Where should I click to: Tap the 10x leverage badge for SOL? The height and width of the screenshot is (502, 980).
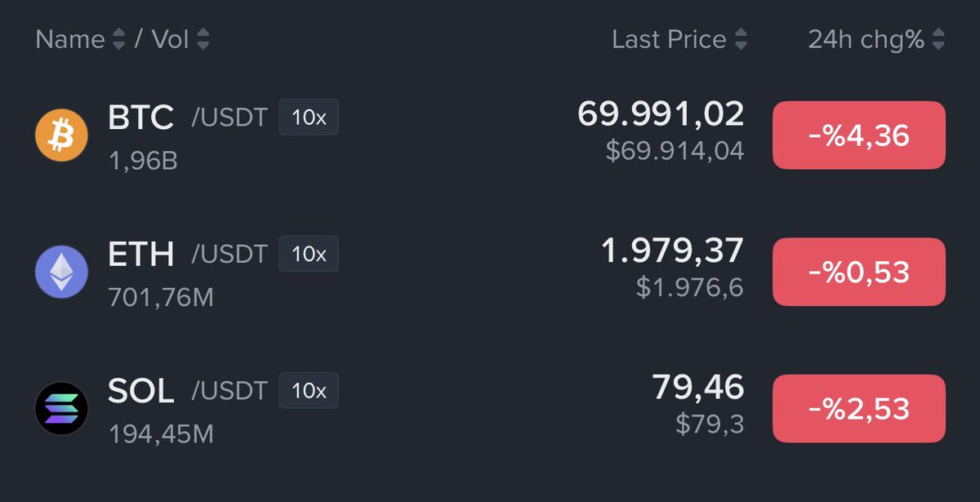[x=309, y=390]
